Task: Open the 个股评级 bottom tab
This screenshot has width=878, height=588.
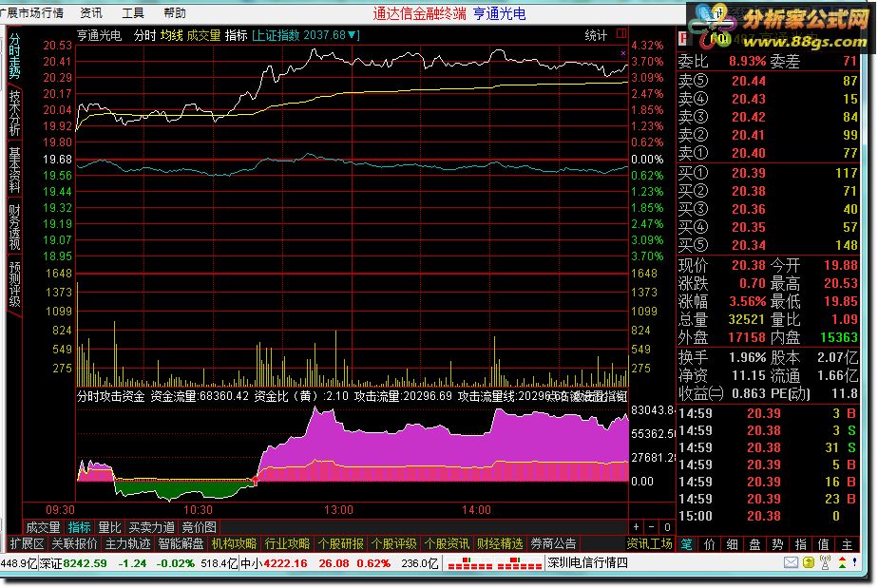Action: click(x=393, y=543)
